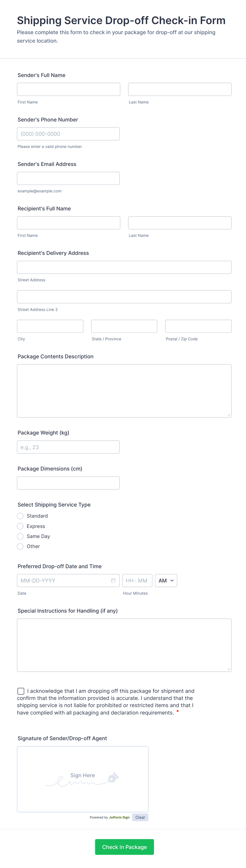Click the sender's email address field

[x=68, y=178]
